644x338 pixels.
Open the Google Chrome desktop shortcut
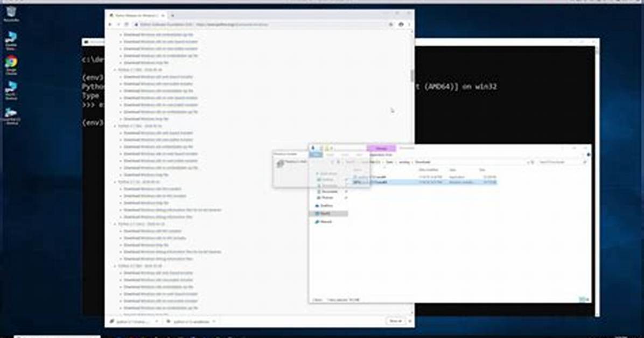point(11,65)
